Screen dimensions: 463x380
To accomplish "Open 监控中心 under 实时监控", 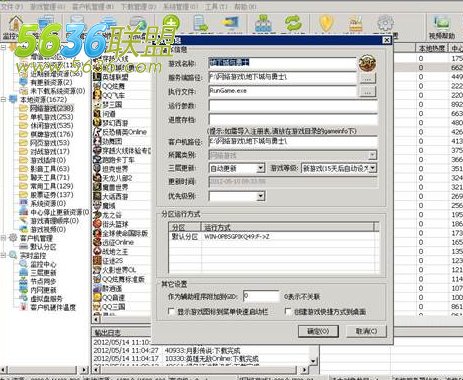I will 38,264.
